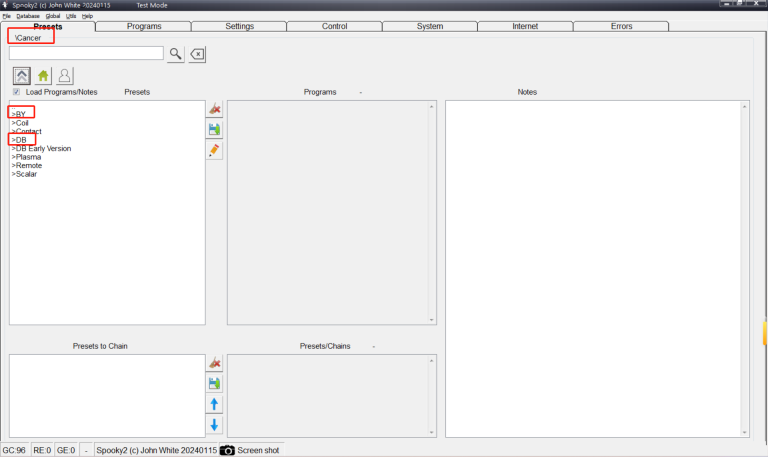768x457 pixels.
Task: Toggle the Load Programs/Notes checkbox
Action: pyautogui.click(x=16, y=92)
